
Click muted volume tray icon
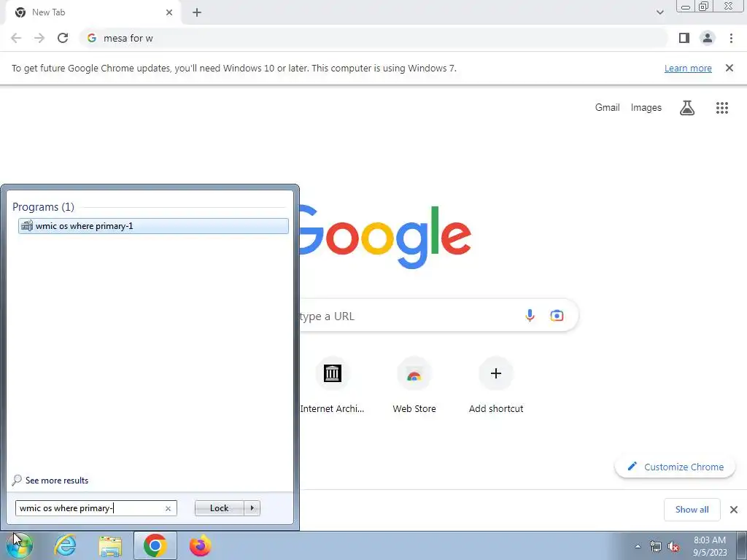[x=673, y=546]
